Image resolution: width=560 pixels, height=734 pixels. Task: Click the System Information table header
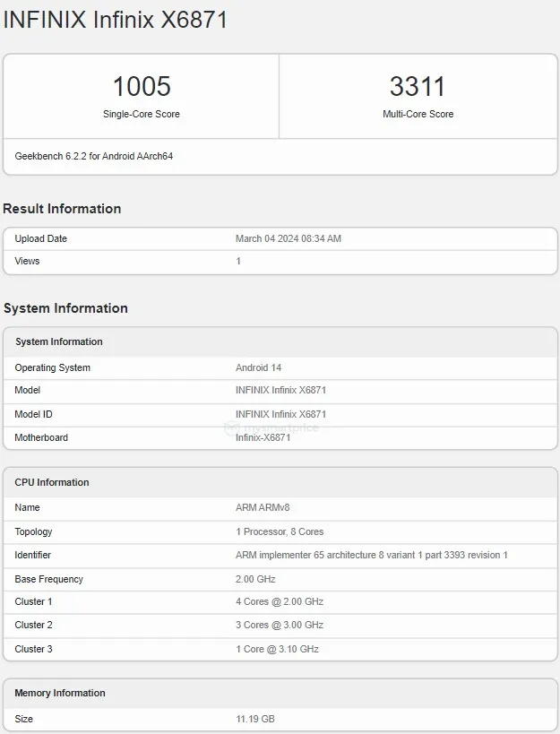click(59, 341)
